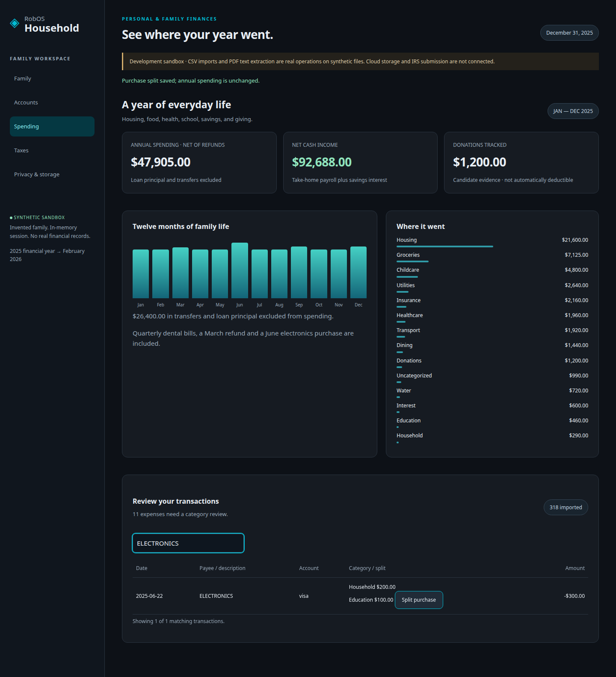The width and height of the screenshot is (616, 677).
Task: Click the Payee / description column header
Action: [222, 568]
